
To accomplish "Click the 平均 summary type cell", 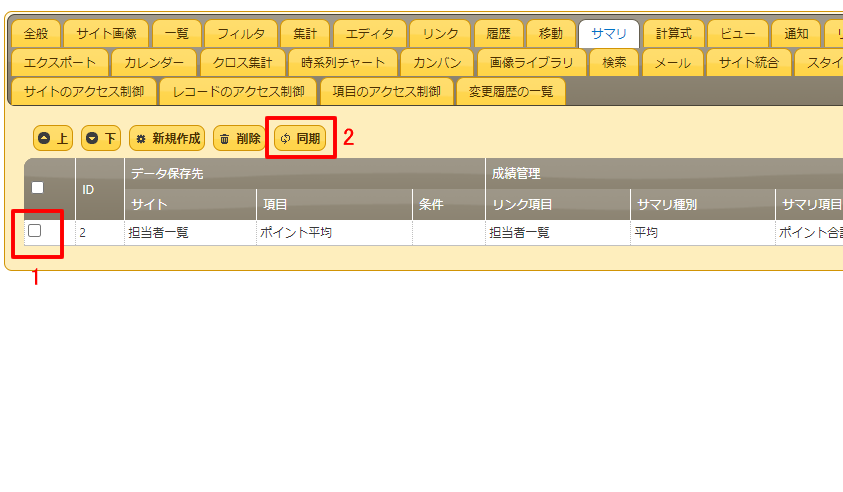I will pyautogui.click(x=703, y=233).
